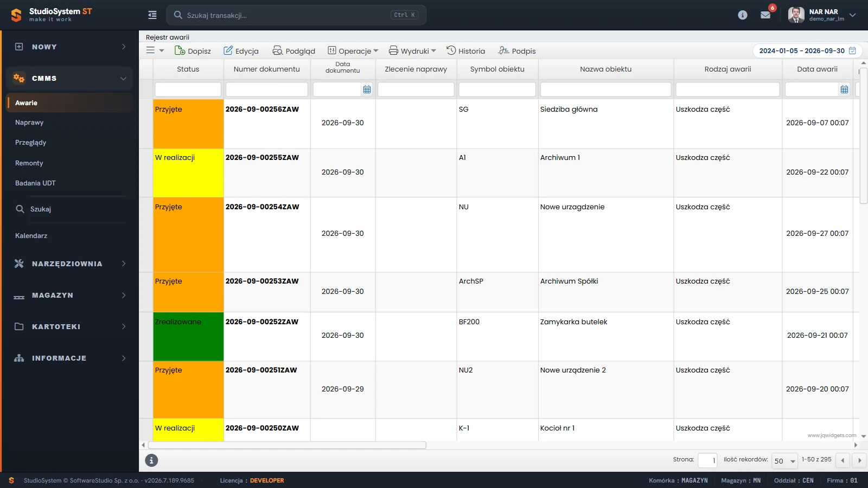Go to the next page arrow
Image resolution: width=868 pixels, height=488 pixels.
pos(859,460)
